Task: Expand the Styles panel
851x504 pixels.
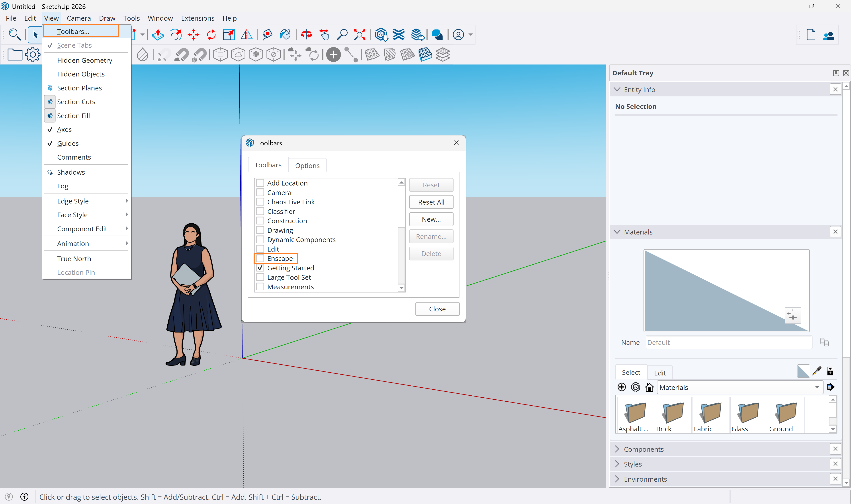Action: (617, 464)
